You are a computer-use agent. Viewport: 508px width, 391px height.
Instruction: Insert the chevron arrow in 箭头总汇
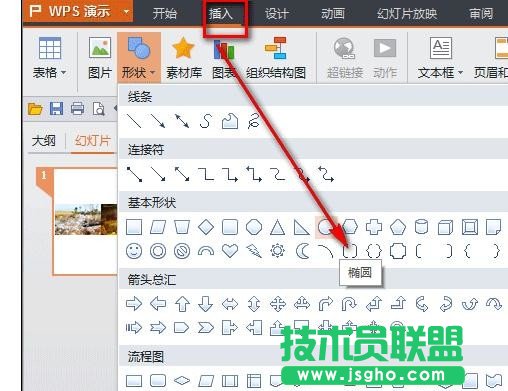pyautogui.click(x=206, y=328)
